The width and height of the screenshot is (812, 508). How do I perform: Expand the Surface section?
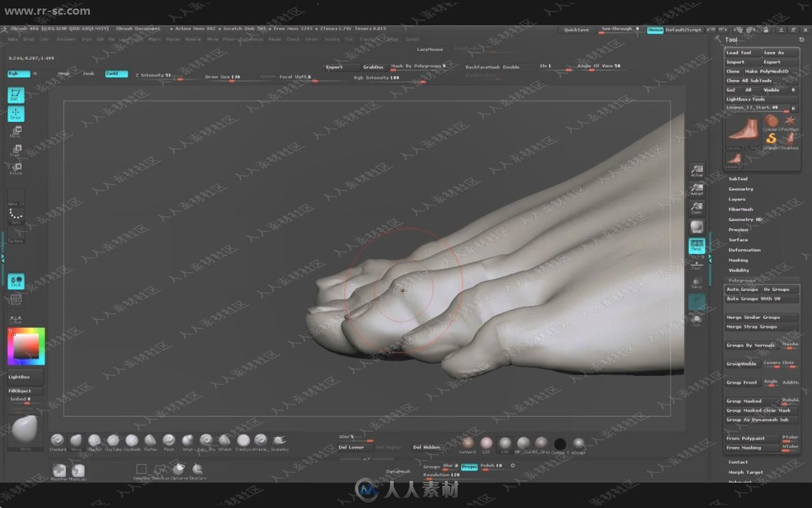[x=738, y=240]
